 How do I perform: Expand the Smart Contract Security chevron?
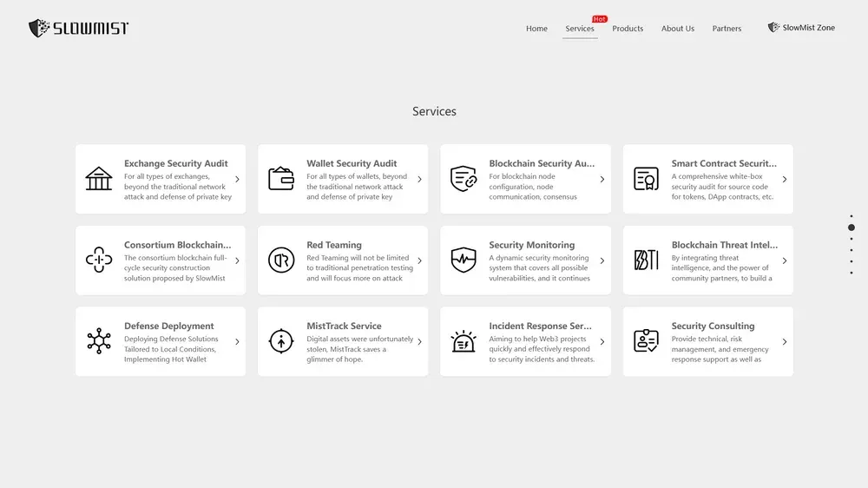785,179
